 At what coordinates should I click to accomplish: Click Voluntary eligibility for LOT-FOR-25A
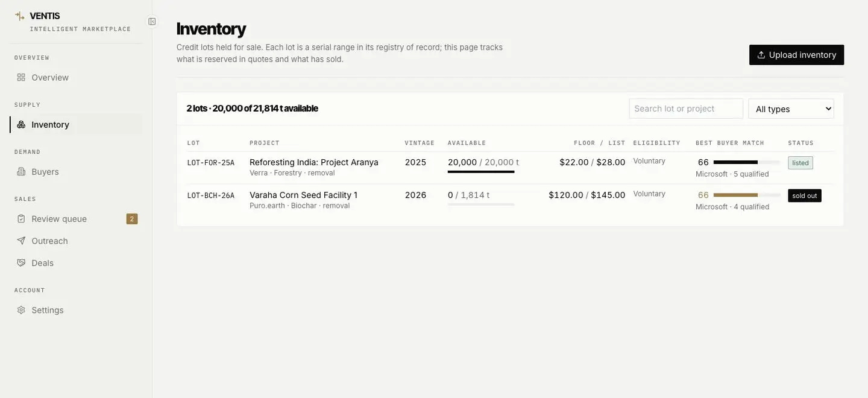[x=650, y=161]
